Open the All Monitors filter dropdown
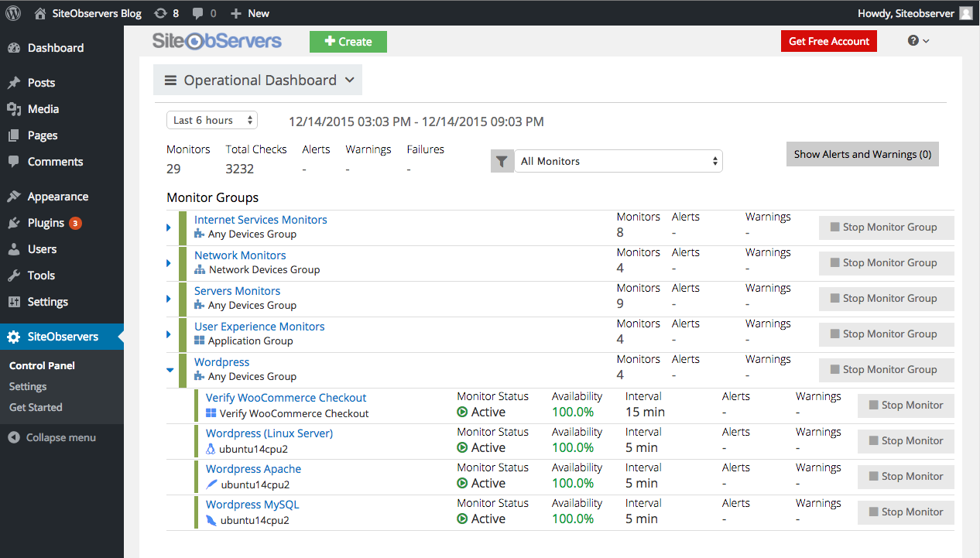 618,161
